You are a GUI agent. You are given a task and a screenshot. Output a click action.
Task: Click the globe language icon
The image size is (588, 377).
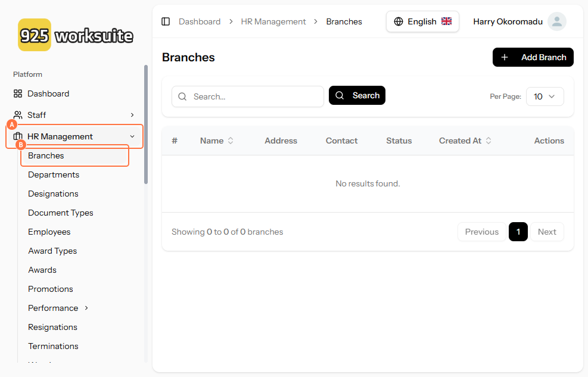coord(399,21)
